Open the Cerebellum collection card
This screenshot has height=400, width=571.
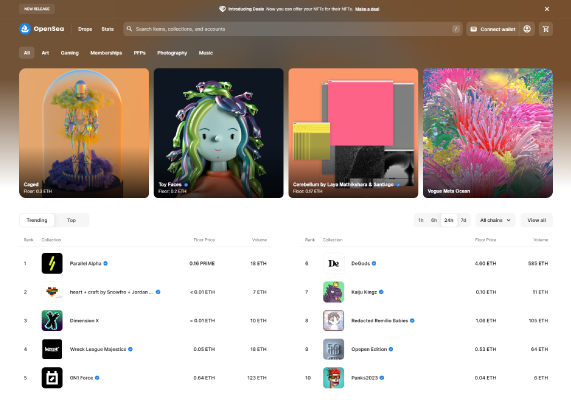(353, 133)
